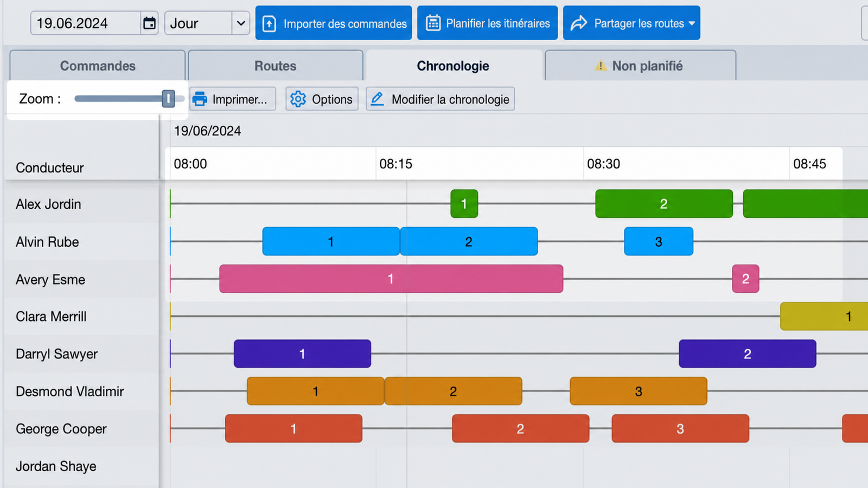Switch to the Commandes tab
This screenshot has width=868, height=488.
98,66
